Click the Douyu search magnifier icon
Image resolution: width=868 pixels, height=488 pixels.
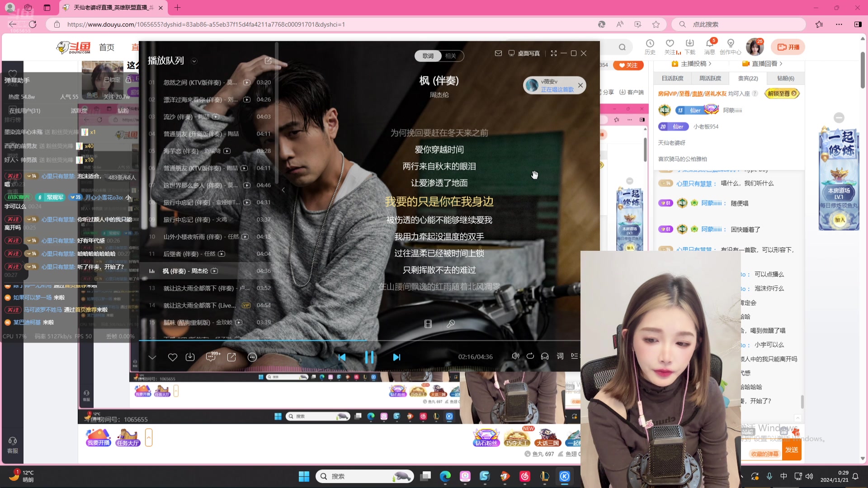tap(623, 47)
